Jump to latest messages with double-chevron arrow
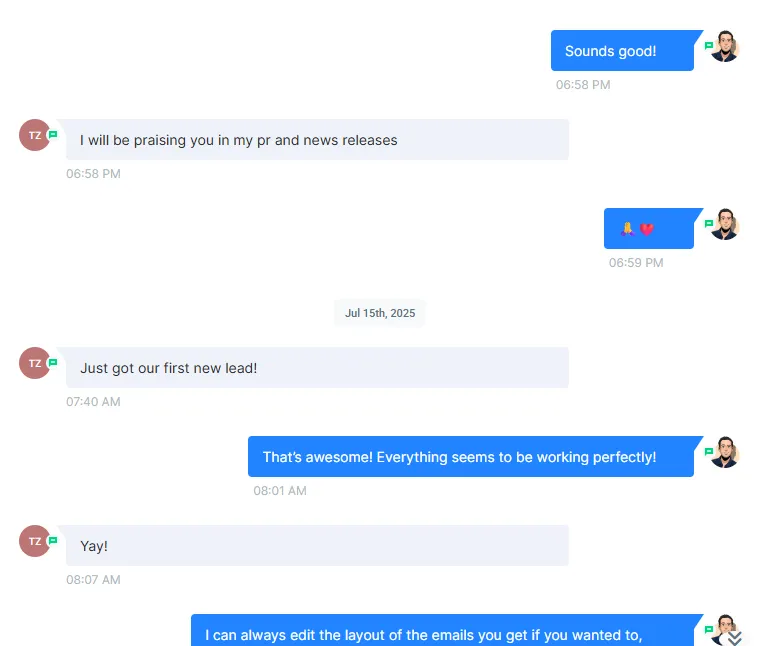 [734, 638]
